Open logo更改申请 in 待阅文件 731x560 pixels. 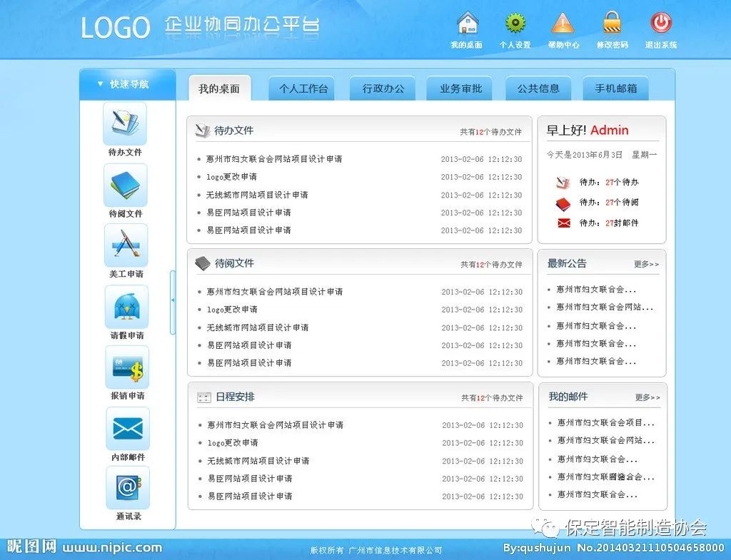click(232, 310)
